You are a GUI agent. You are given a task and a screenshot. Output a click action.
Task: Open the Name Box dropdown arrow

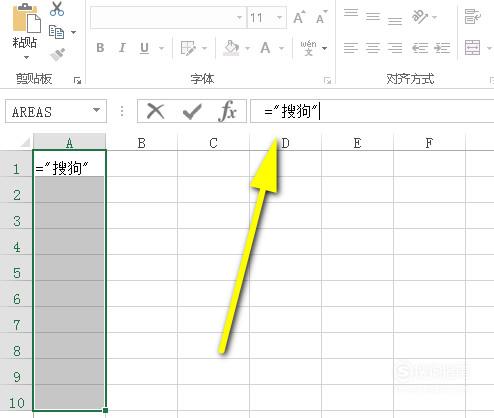coord(97,110)
